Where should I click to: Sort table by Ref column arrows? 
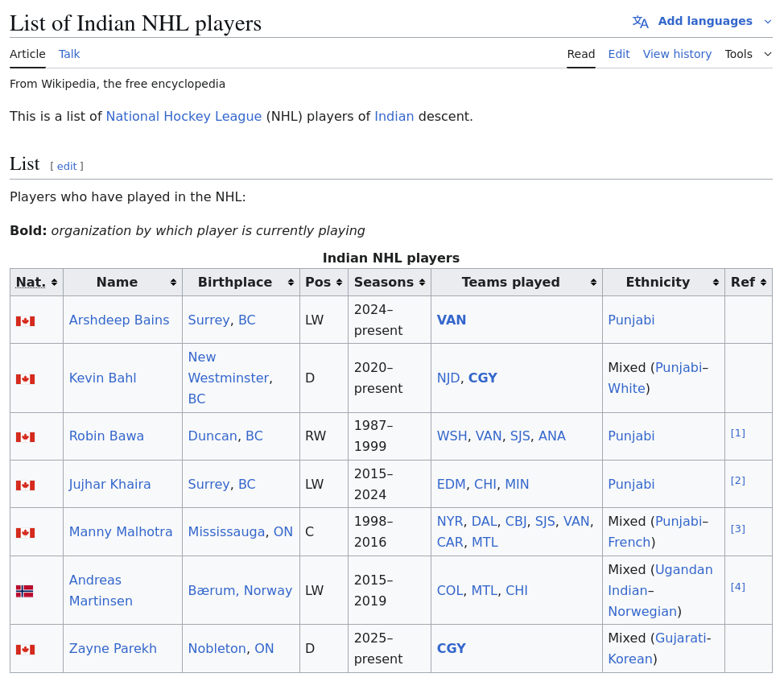coord(764,283)
